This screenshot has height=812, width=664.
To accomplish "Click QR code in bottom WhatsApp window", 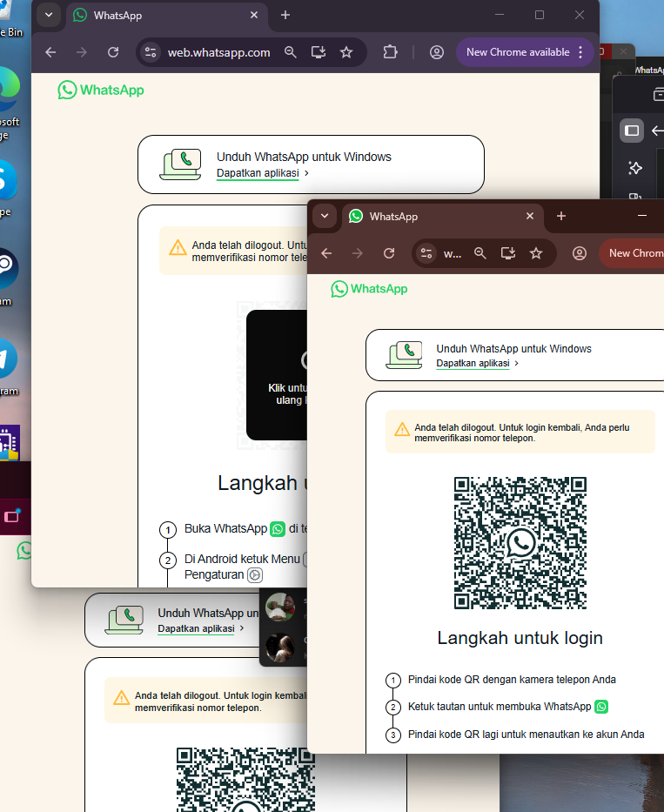I will point(245,780).
